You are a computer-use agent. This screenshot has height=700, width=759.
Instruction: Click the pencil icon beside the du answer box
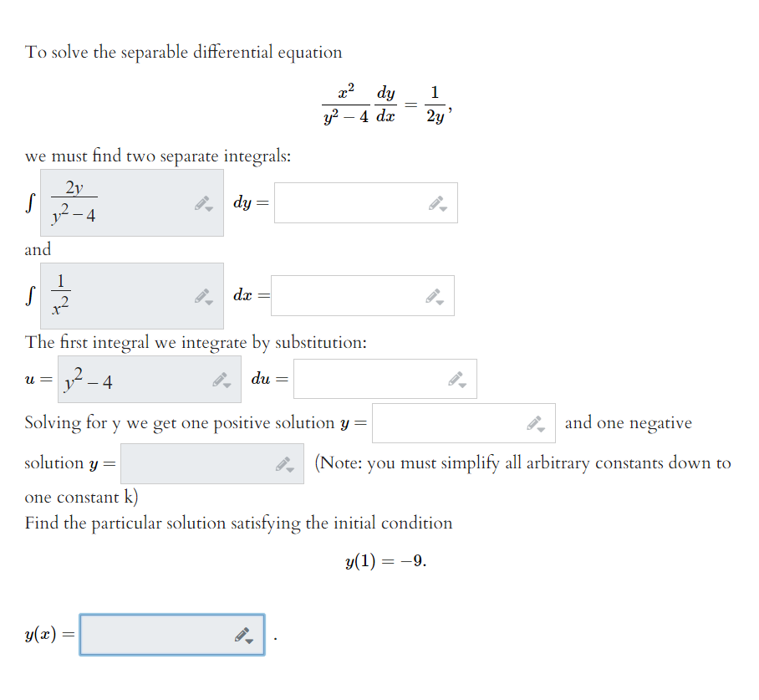coord(453,377)
